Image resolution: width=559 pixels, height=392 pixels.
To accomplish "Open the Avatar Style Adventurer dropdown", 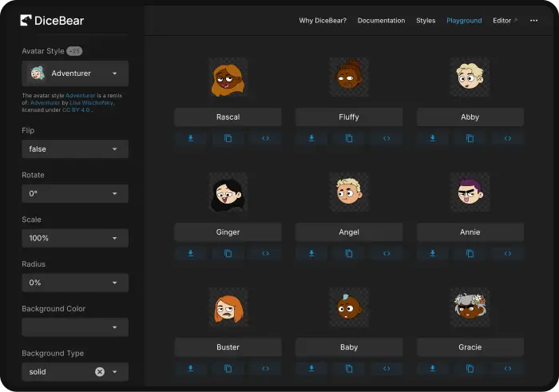I will tap(75, 73).
